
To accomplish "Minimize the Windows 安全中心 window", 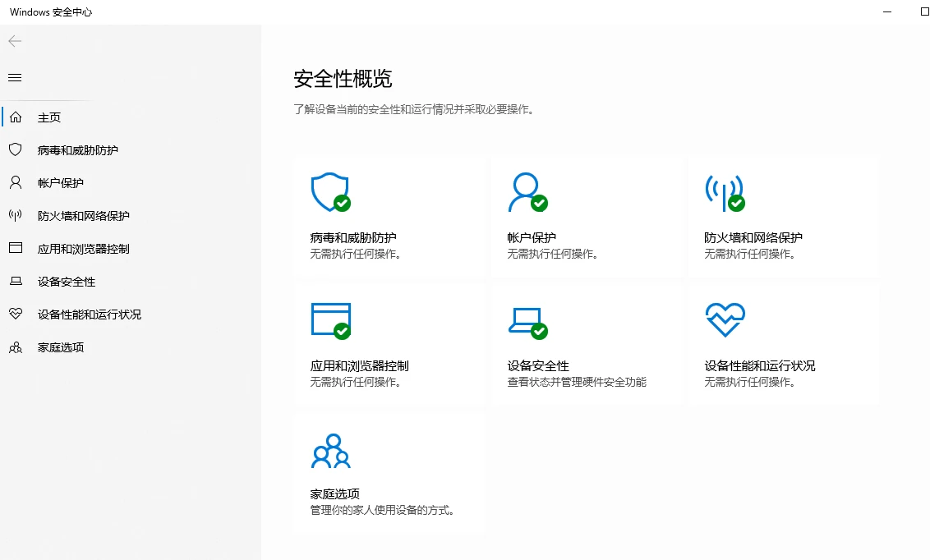I will [x=887, y=11].
